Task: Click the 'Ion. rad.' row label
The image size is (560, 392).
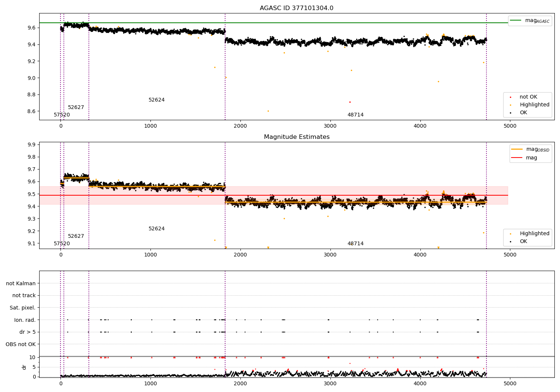Action: [x=25, y=320]
